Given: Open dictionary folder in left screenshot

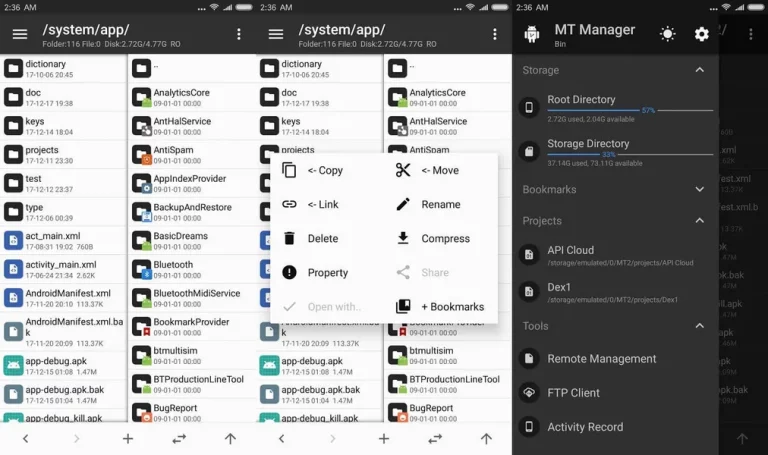Looking at the screenshot, I should 64,69.
